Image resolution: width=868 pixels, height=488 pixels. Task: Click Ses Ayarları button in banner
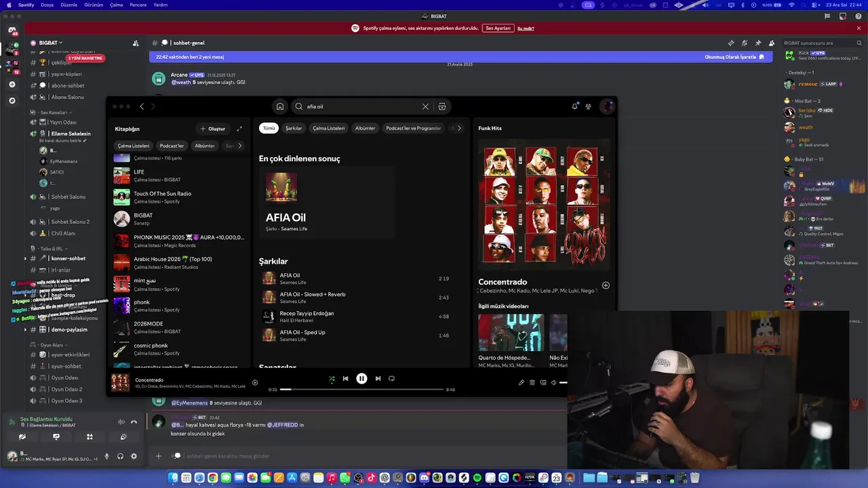[498, 28]
